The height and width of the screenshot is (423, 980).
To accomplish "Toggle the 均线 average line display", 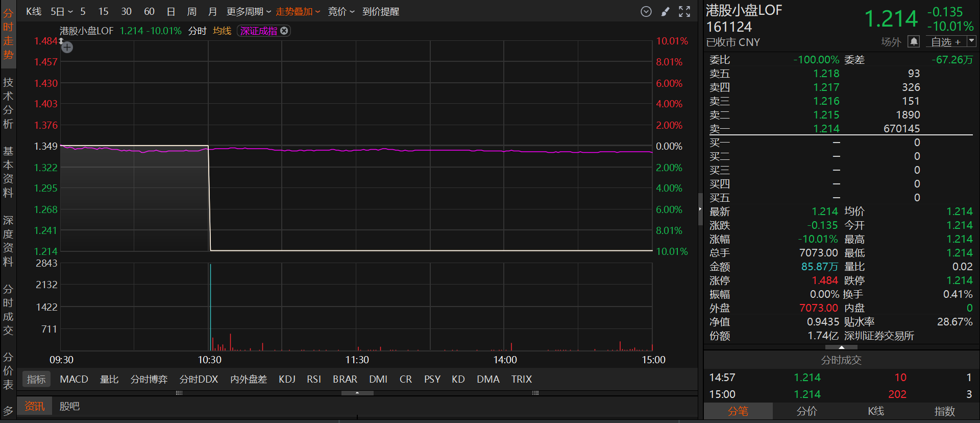I will (x=222, y=31).
